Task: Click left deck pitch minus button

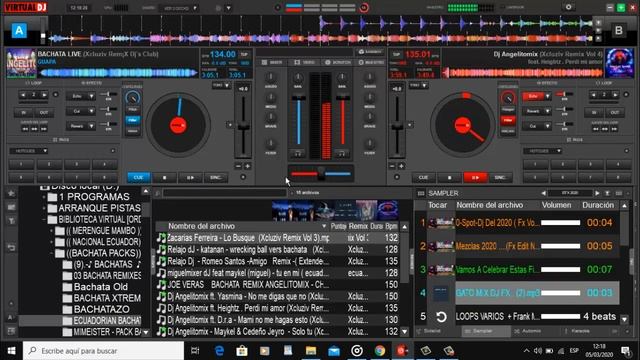Action: coord(238,166)
